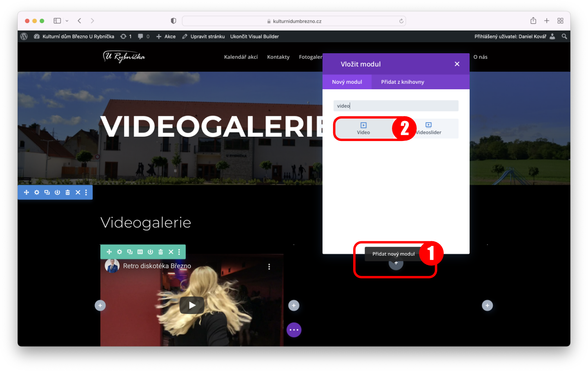Screen dimensions: 588x372
Task: Click move icon in blue section toolbar
Action: pyautogui.click(x=26, y=192)
